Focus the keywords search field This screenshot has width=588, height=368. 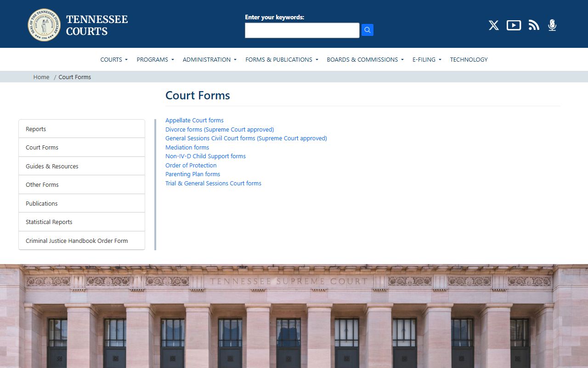click(302, 30)
